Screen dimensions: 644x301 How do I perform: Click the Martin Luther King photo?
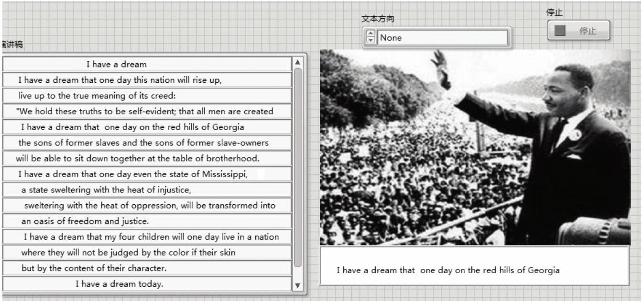(x=475, y=147)
